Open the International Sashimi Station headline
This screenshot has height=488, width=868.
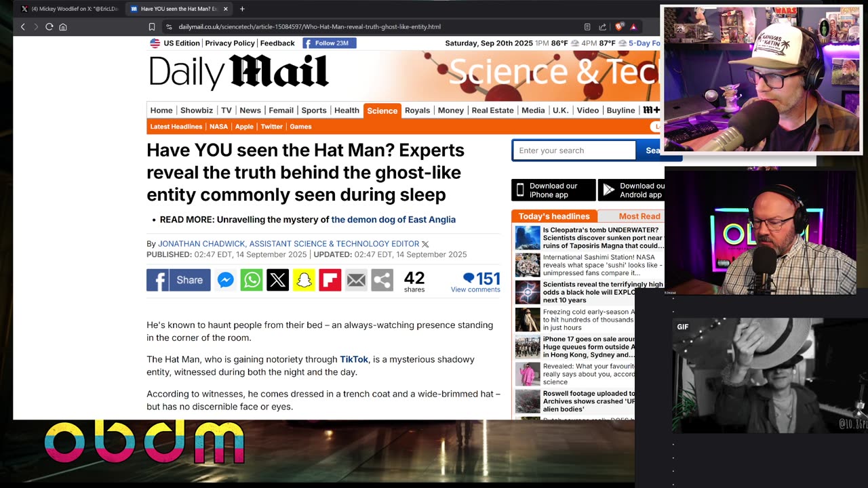click(x=603, y=266)
